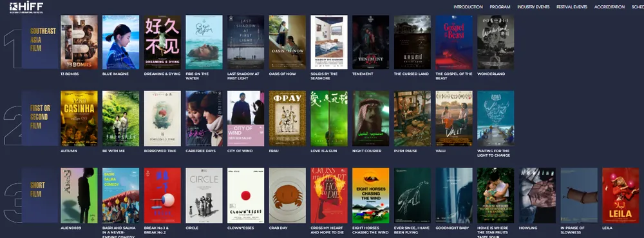Open the Circle poster
This screenshot has height=238, width=644.
point(204,195)
